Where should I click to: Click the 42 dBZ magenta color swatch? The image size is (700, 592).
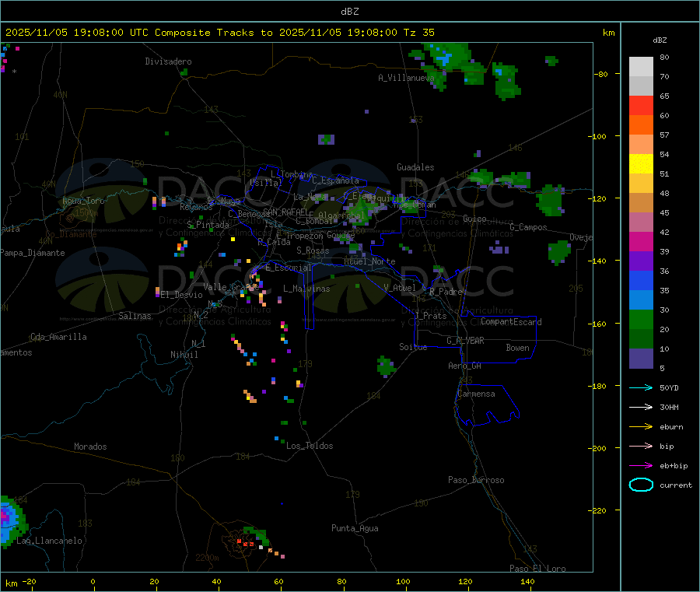[641, 241]
